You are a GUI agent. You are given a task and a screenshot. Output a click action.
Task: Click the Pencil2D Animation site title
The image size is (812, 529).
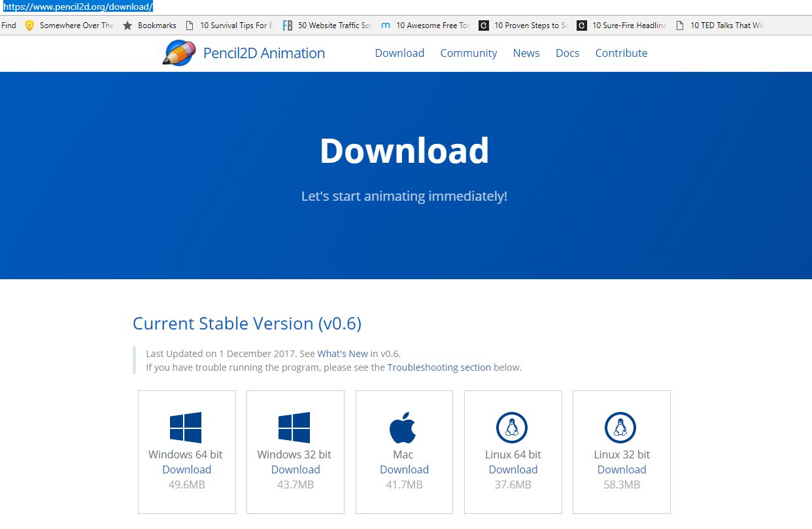264,53
